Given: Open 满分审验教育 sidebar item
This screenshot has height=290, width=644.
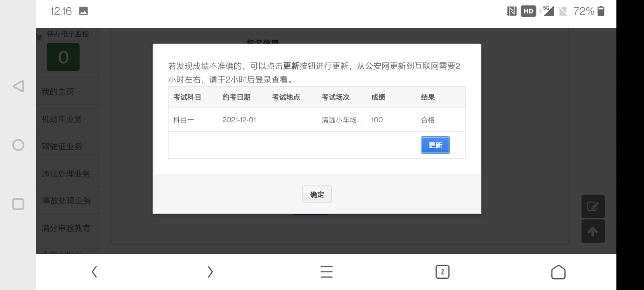Looking at the screenshot, I should pos(66,228).
